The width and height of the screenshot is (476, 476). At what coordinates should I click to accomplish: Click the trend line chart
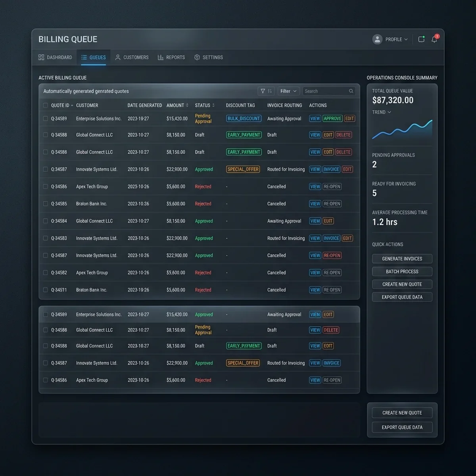[402, 130]
